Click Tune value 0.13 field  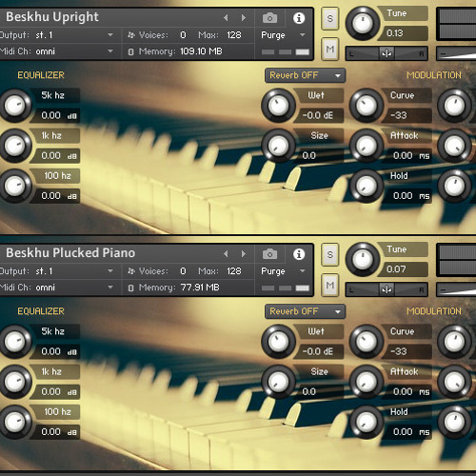(404, 33)
